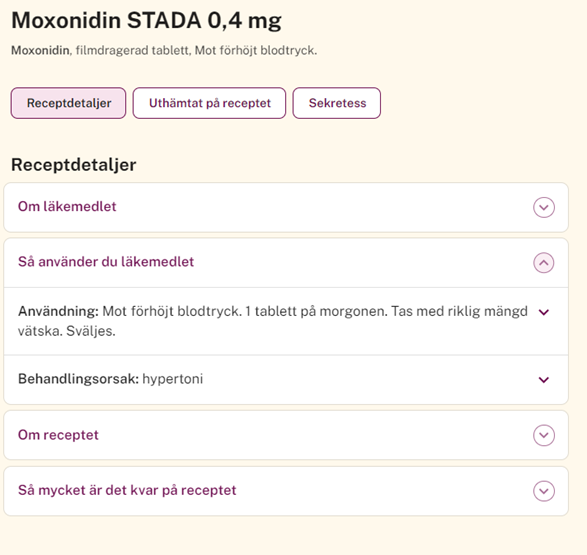Switch to the Receptdetaljer tab
587x555 pixels.
pyautogui.click(x=69, y=103)
